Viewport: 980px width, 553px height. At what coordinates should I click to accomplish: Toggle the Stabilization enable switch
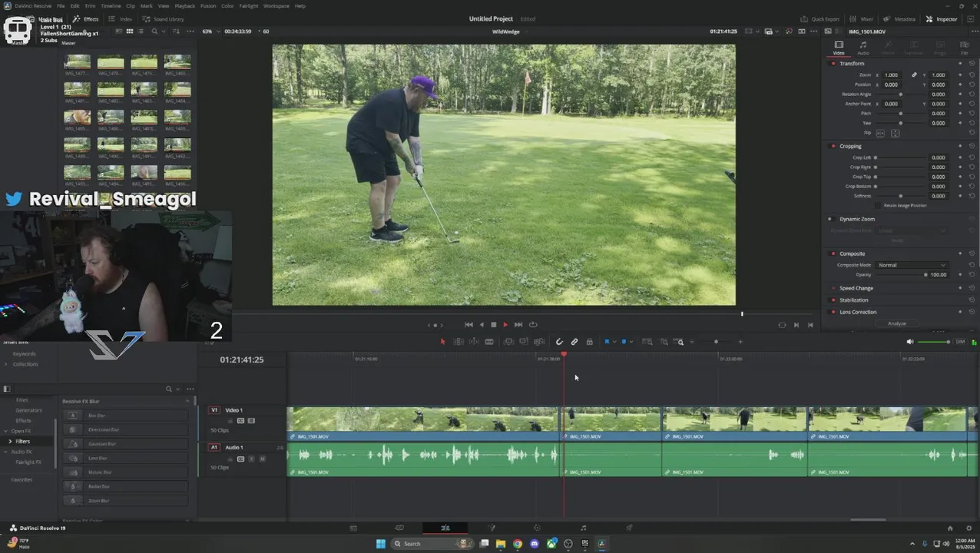point(833,300)
